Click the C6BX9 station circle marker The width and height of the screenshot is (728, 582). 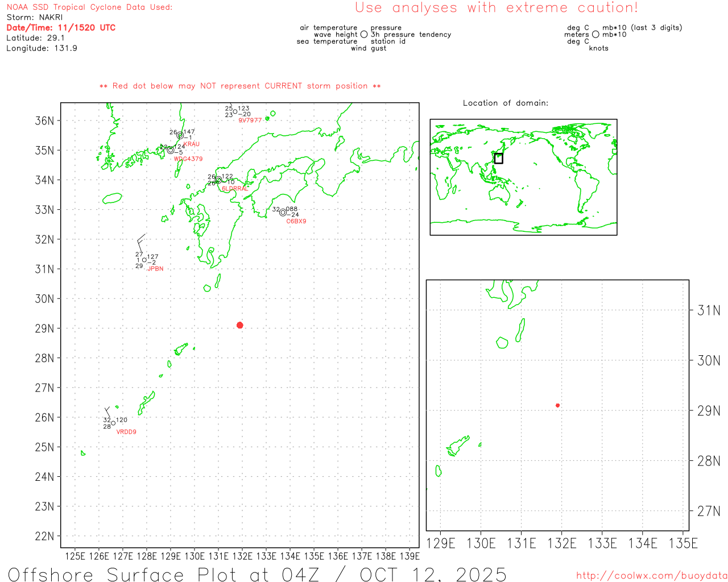tap(283, 213)
